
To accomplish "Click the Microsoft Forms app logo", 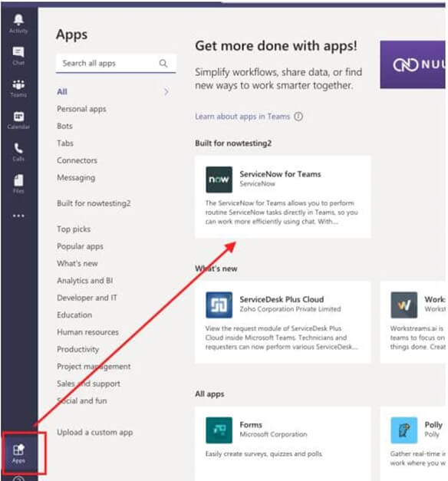I will coord(219,430).
